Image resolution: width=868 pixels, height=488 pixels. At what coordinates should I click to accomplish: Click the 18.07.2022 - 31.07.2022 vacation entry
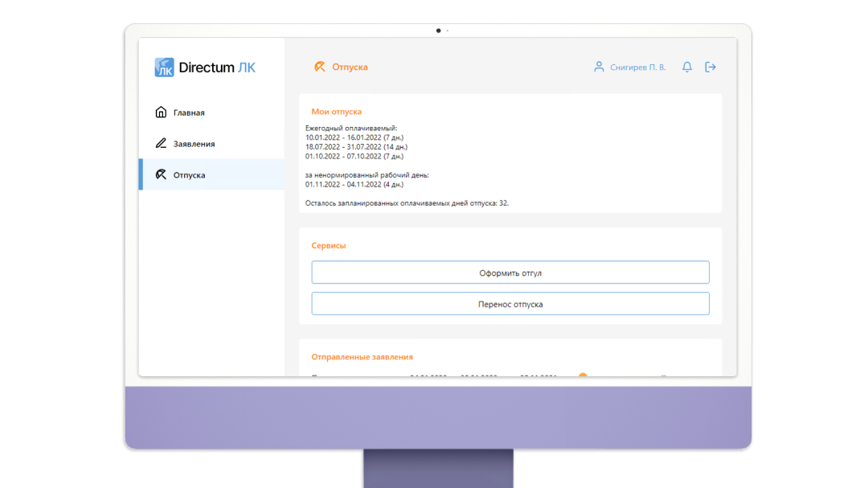pyautogui.click(x=356, y=147)
